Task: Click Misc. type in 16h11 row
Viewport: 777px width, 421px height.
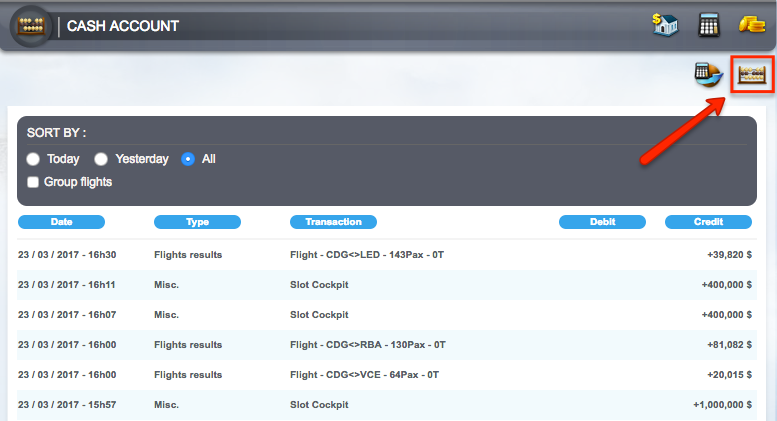Action: (x=166, y=285)
